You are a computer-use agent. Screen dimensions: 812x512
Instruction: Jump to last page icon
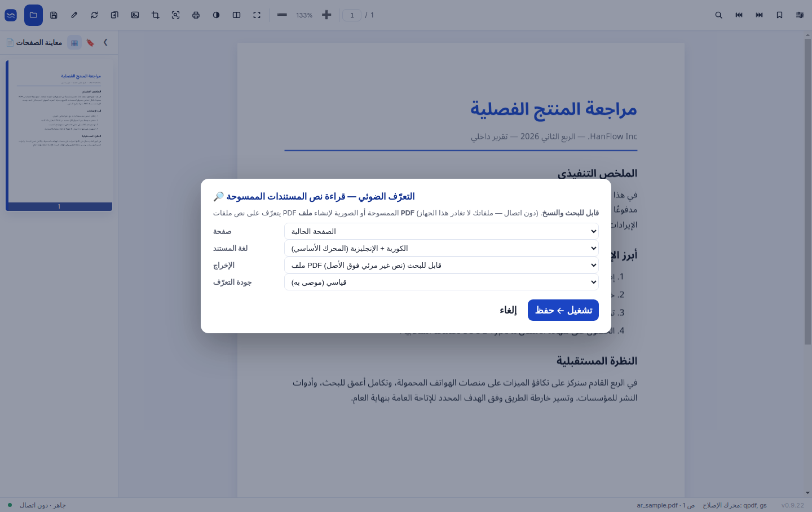pyautogui.click(x=759, y=15)
